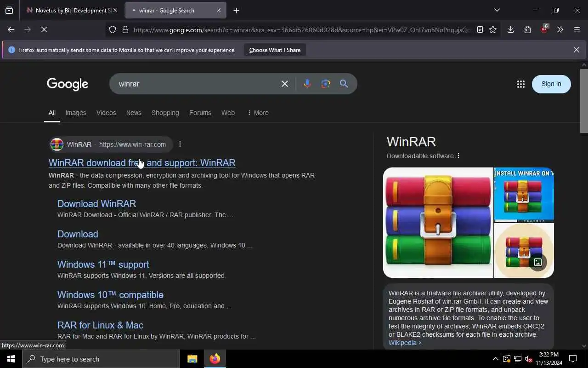Image resolution: width=588 pixels, height=368 pixels.
Task: Click the www.win-rar.com site chip
Action: click(x=111, y=144)
